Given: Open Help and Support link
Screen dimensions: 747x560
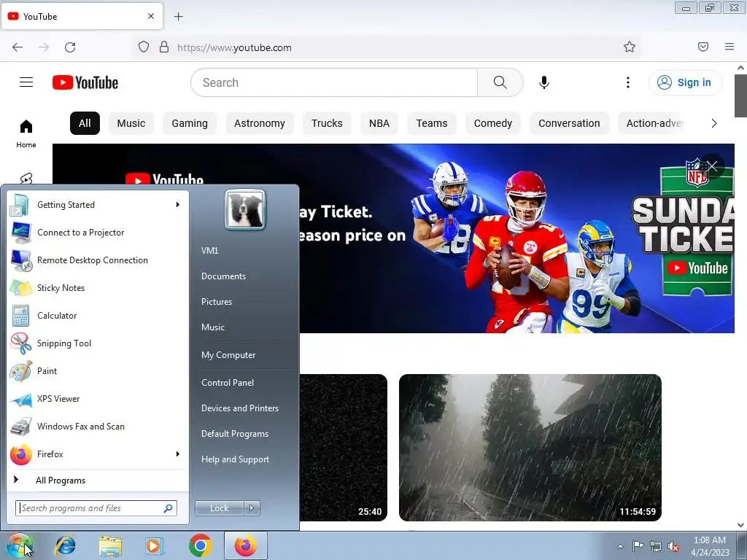Looking at the screenshot, I should [x=236, y=459].
